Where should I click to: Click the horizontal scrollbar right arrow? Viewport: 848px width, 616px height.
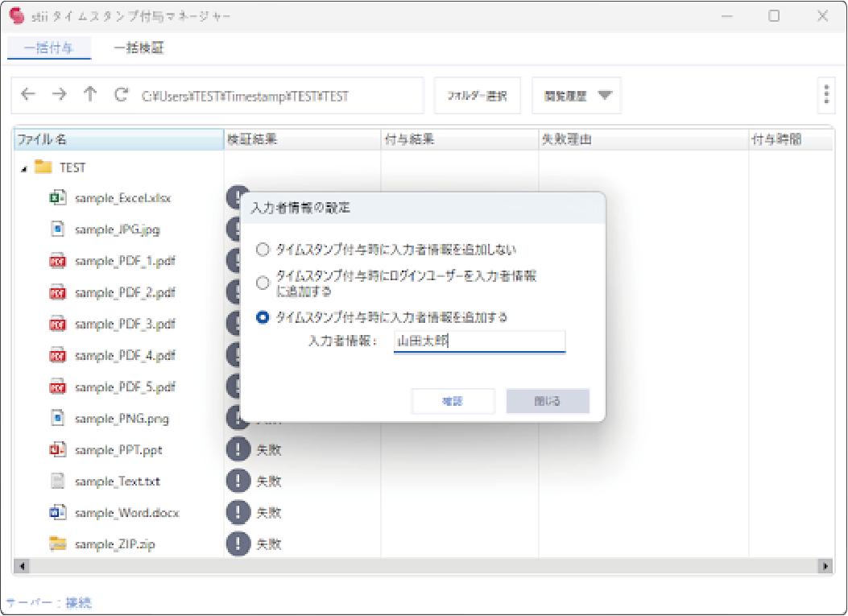[x=825, y=566]
